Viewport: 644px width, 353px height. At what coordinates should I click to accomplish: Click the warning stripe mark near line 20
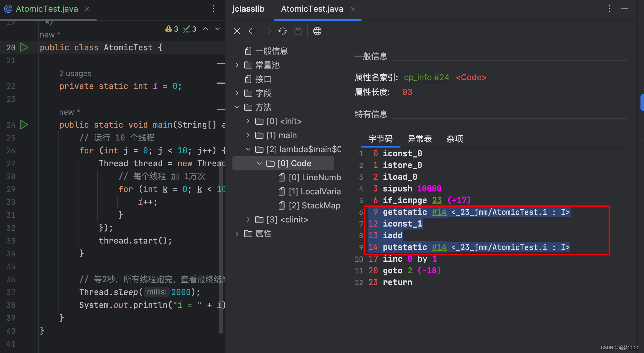point(220,63)
